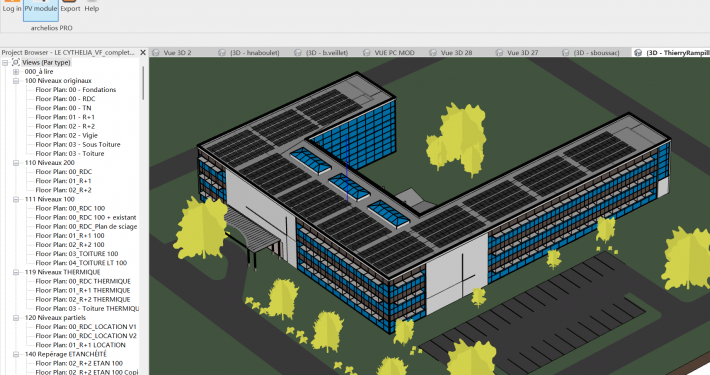Screen dimensions: 710x375
Task: Click the Export ribbon button
Action: click(x=70, y=9)
